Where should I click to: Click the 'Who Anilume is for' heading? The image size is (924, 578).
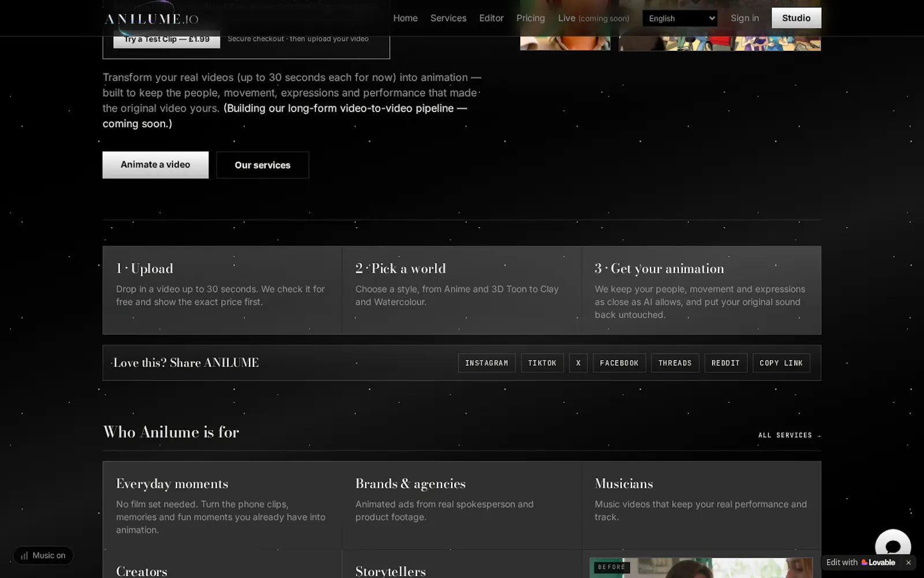pos(171,432)
